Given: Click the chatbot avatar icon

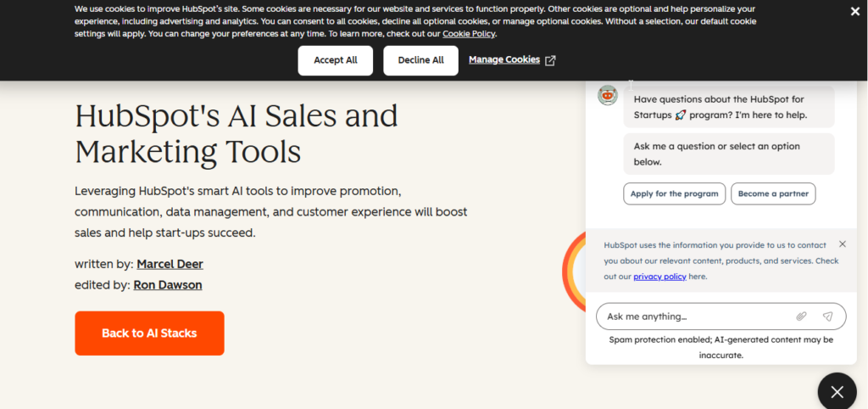Looking at the screenshot, I should tap(607, 95).
